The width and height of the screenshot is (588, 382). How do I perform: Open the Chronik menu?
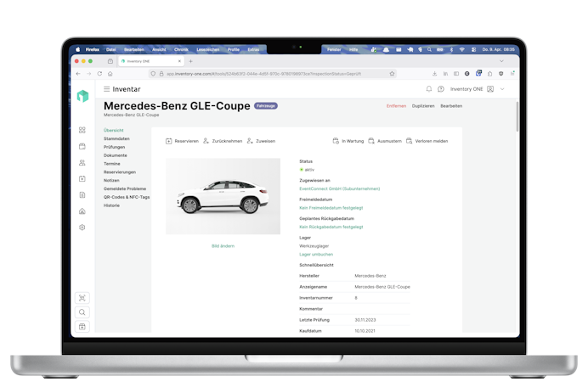coord(181,49)
